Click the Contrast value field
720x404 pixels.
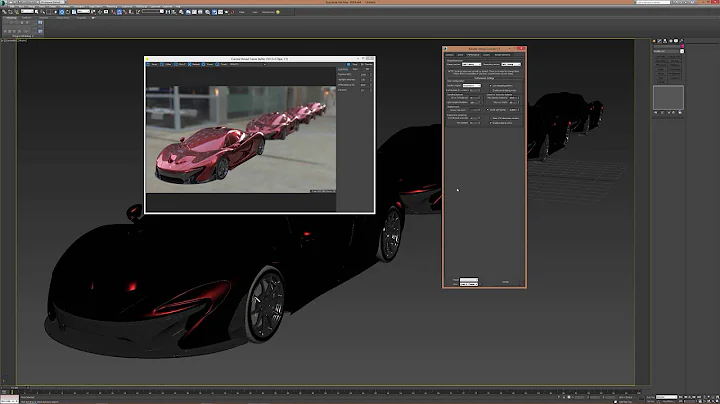365,90
